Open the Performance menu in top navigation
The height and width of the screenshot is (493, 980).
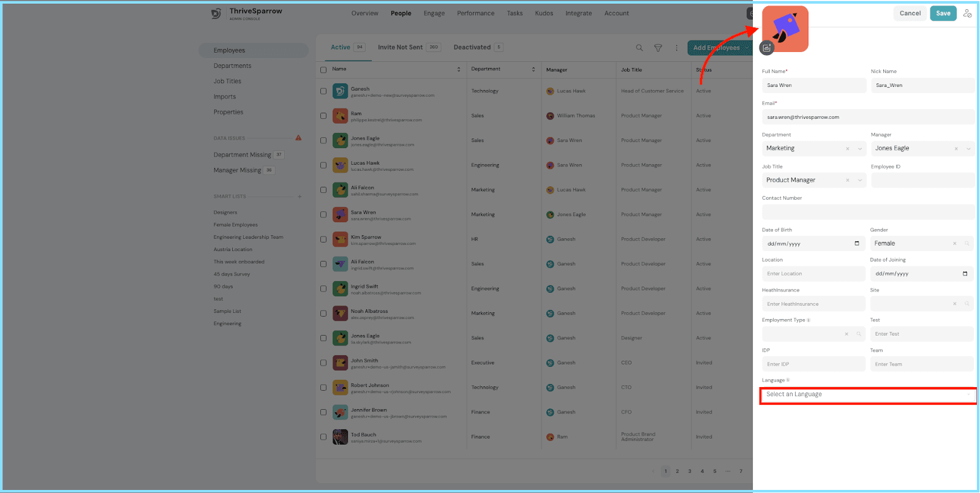tap(476, 13)
